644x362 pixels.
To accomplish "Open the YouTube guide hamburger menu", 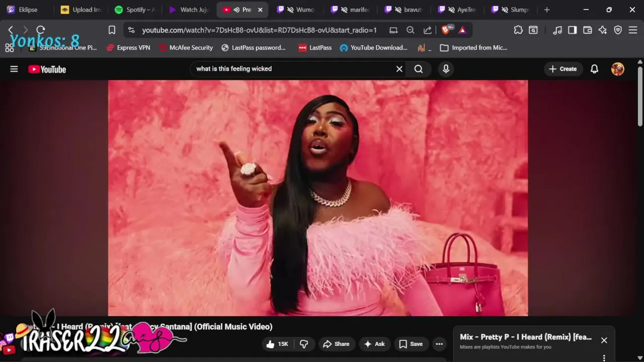I will [x=14, y=69].
